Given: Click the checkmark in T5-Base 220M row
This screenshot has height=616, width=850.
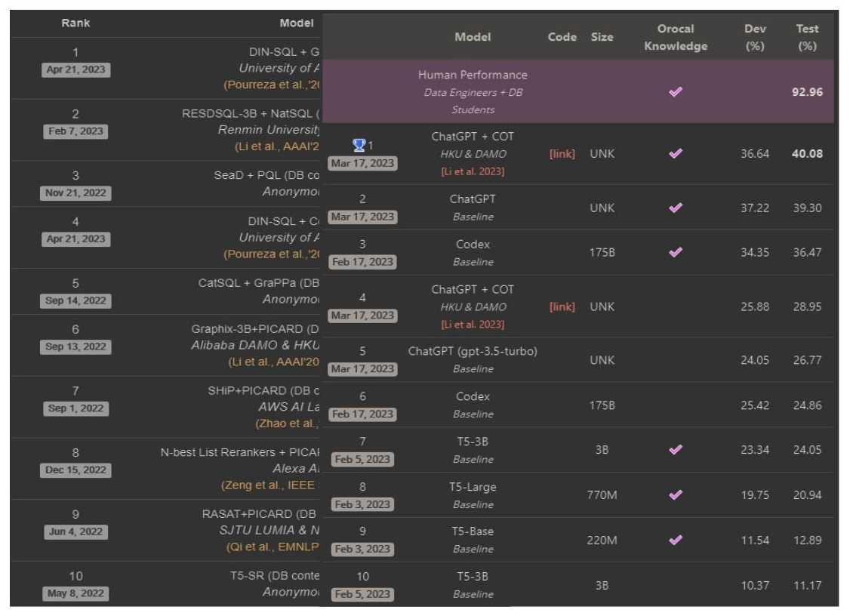Looking at the screenshot, I should (x=676, y=540).
